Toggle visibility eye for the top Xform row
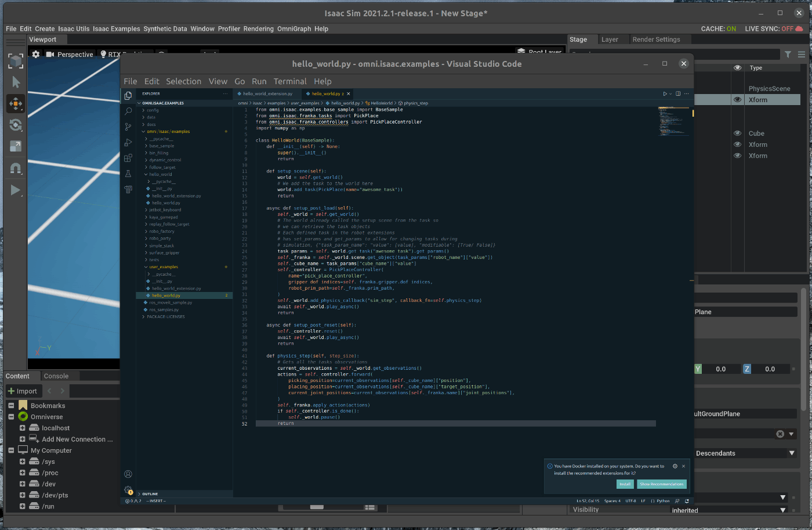 (737, 100)
